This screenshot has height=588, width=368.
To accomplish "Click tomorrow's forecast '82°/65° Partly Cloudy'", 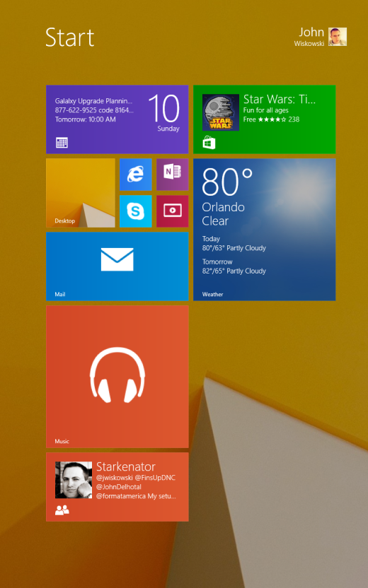I will tap(234, 271).
